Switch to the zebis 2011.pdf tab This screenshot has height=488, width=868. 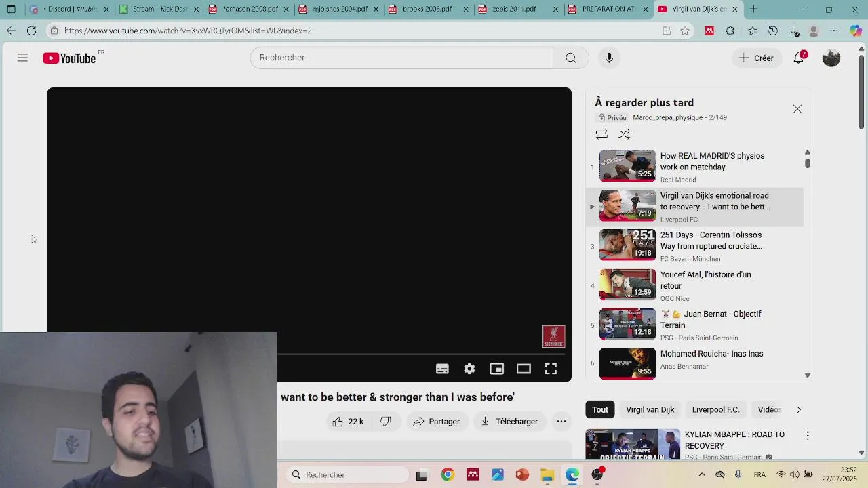pos(517,9)
